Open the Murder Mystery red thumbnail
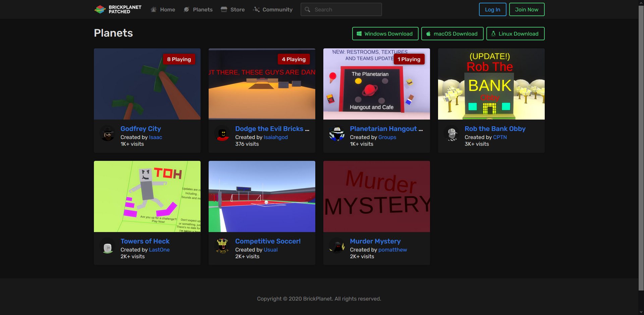Screen dimensions: 644x315 tap(377, 196)
